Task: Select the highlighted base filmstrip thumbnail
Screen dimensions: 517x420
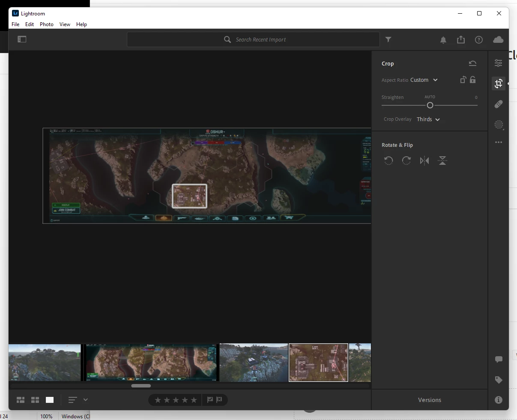Action: click(318, 363)
